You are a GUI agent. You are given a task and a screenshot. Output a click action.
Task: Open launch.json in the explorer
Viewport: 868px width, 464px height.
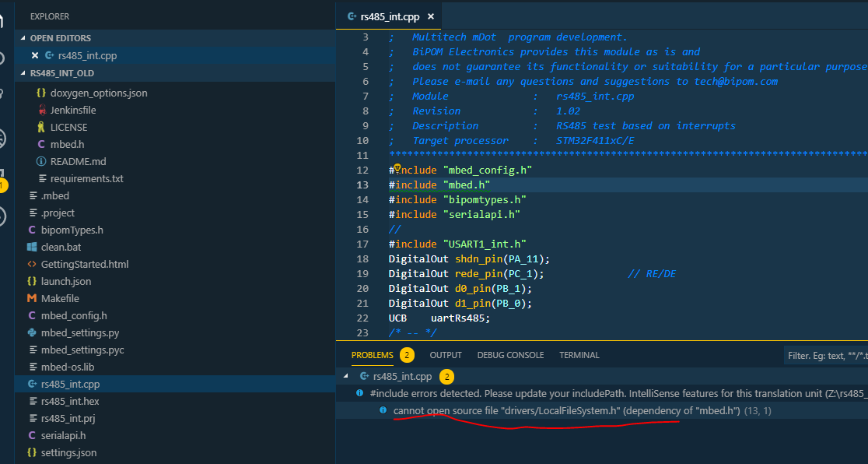[x=65, y=281]
